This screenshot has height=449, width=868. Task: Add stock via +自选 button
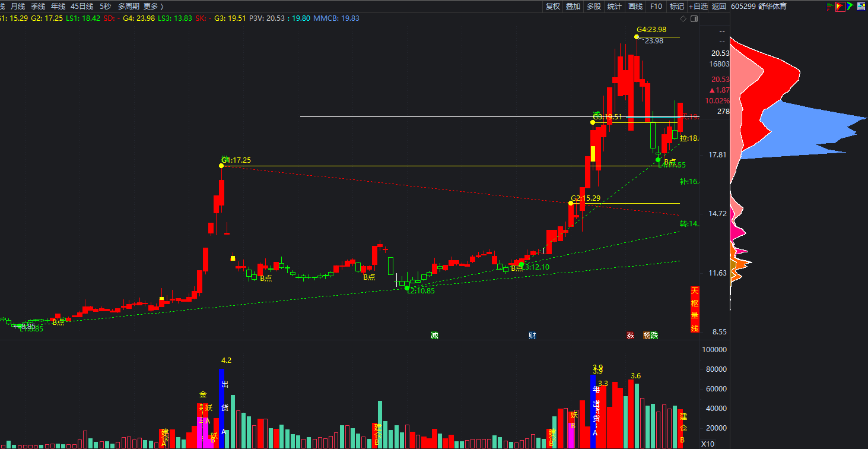(698, 7)
